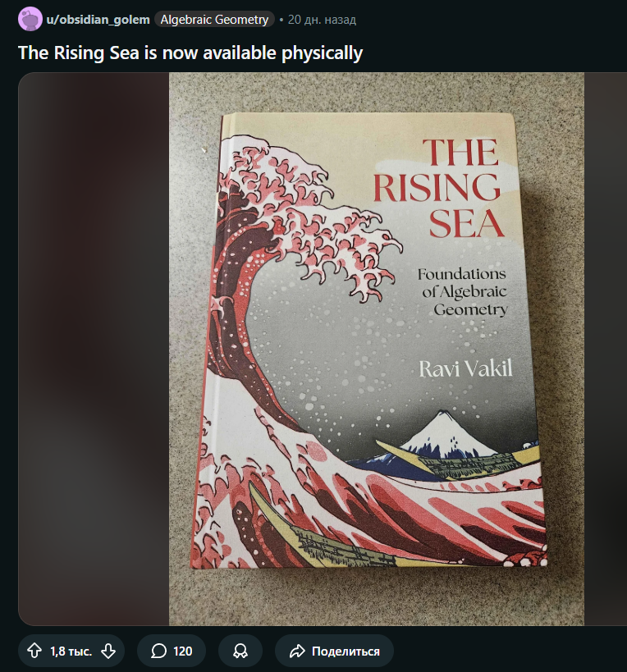Viewport: 627px width, 672px height.
Task: Open the obsidian_golem avatar image
Action: click(30, 19)
